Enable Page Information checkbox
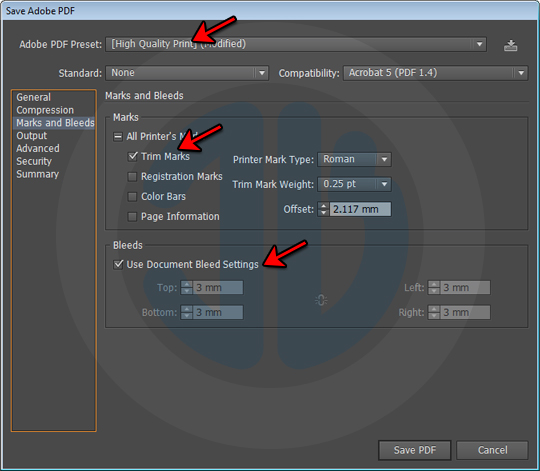 point(132,217)
